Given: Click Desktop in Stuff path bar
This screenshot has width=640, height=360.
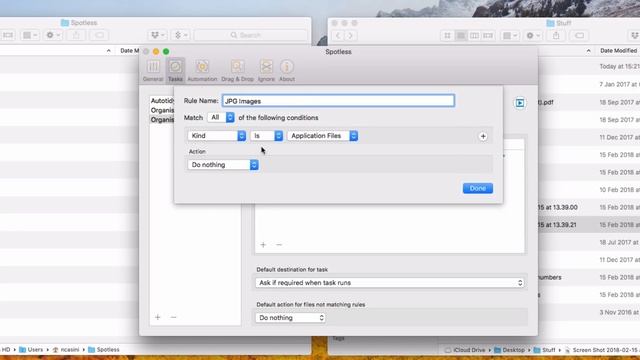Looking at the screenshot, I should click(x=510, y=350).
